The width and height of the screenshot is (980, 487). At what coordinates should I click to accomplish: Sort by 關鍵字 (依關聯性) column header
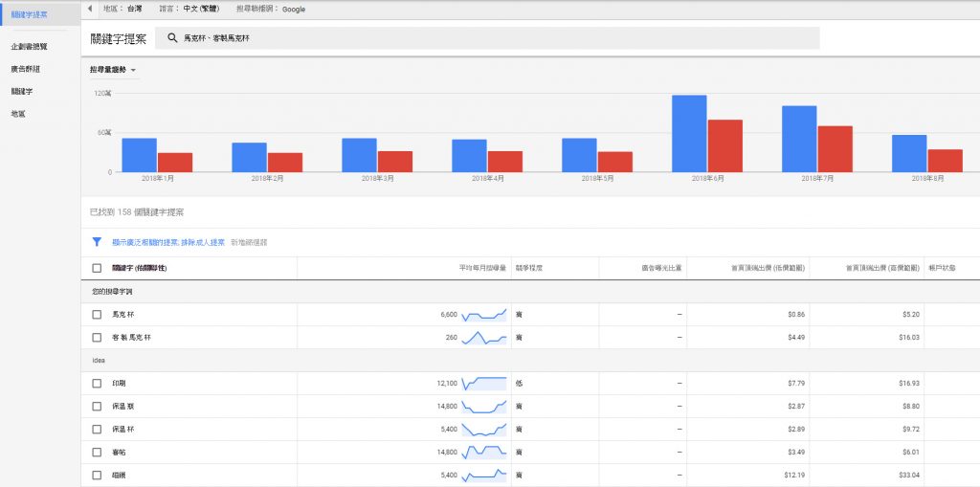(x=140, y=268)
